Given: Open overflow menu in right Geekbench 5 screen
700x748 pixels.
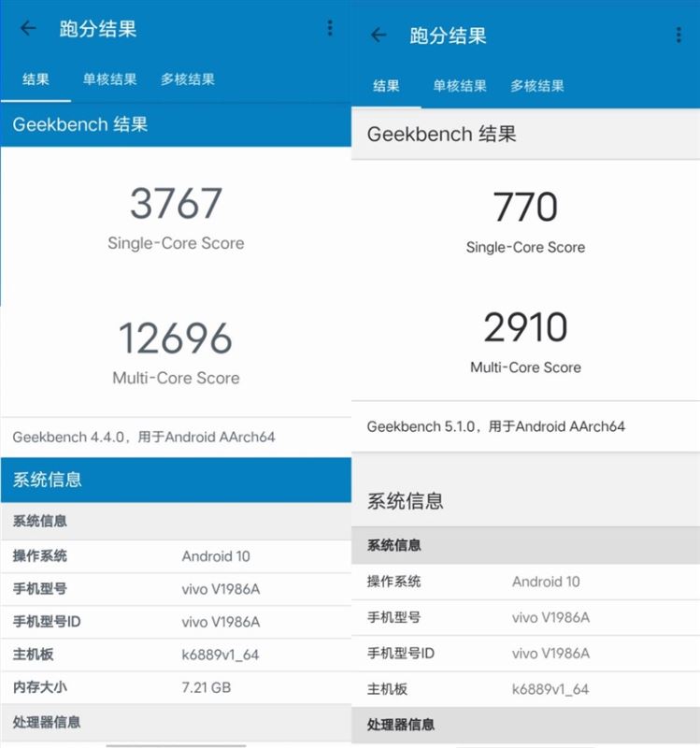Looking at the screenshot, I should point(679,35).
